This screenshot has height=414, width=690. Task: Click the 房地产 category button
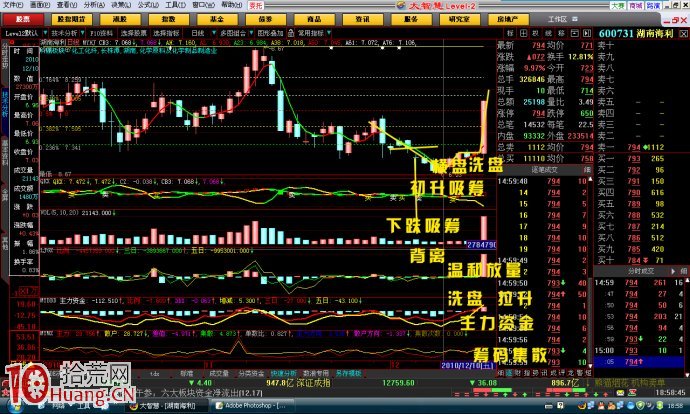click(508, 19)
